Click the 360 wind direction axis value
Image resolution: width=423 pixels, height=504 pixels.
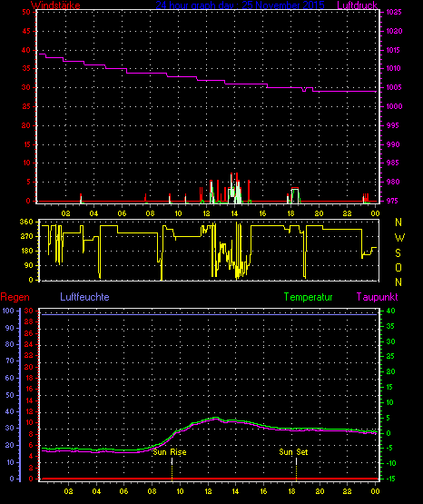pos(26,222)
